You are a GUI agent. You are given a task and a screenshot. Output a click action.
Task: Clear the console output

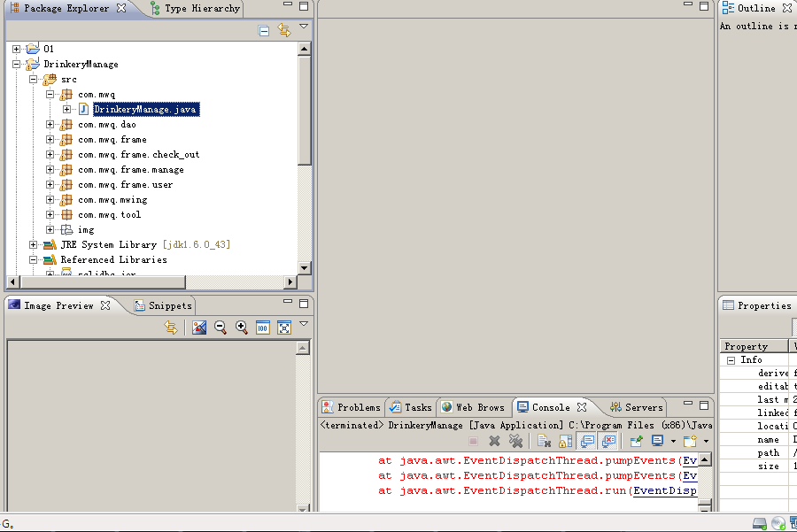(544, 442)
